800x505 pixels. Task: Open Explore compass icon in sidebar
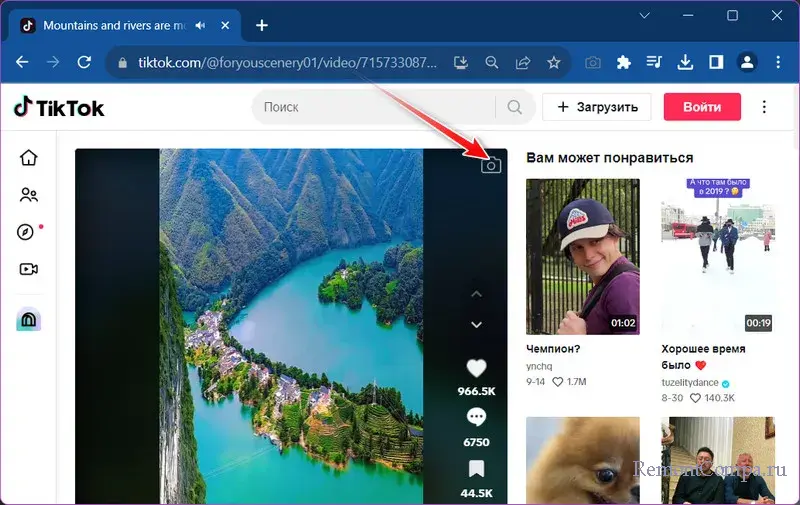pos(26,232)
